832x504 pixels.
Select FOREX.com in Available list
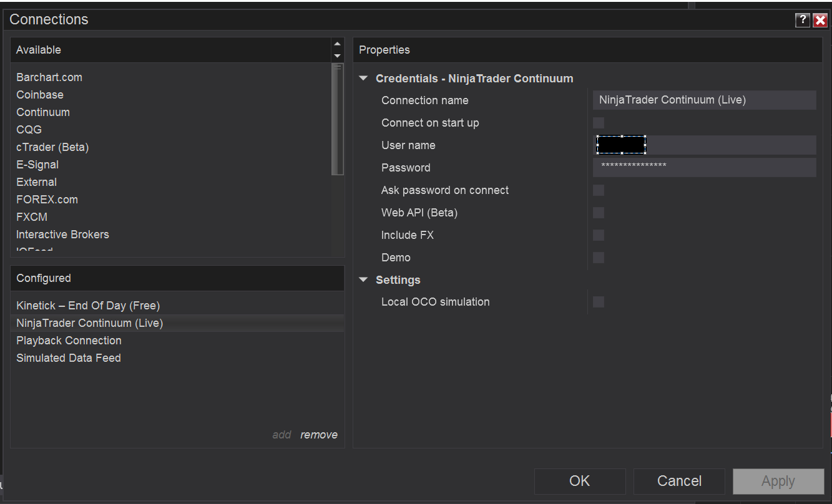[x=47, y=200]
